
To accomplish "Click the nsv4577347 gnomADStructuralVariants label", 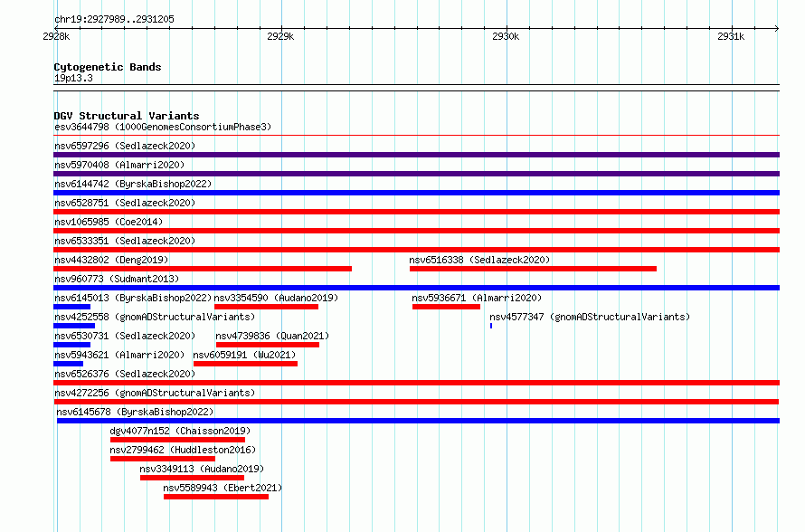I will point(590,317).
